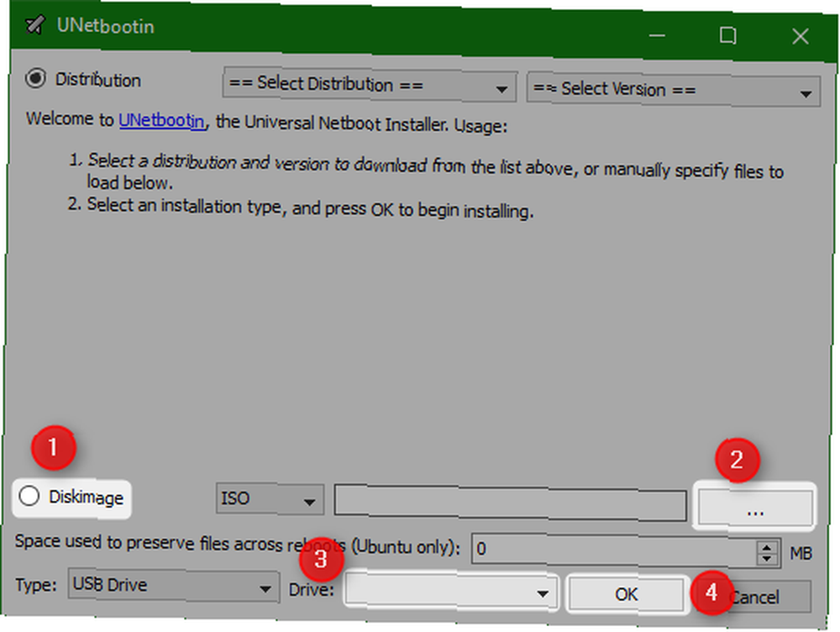Decrease persistent space with down arrow
The width and height of the screenshot is (840, 632).
[x=768, y=559]
